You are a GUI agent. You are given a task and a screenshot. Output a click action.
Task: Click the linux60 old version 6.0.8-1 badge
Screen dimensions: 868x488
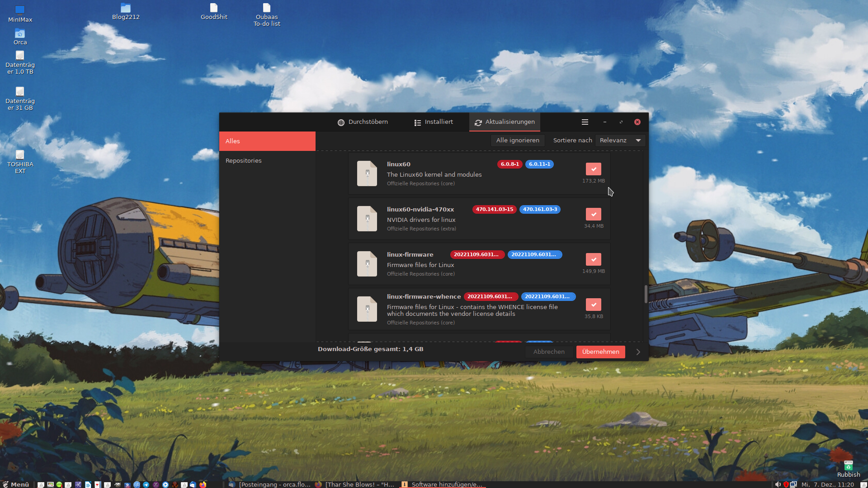pyautogui.click(x=509, y=164)
